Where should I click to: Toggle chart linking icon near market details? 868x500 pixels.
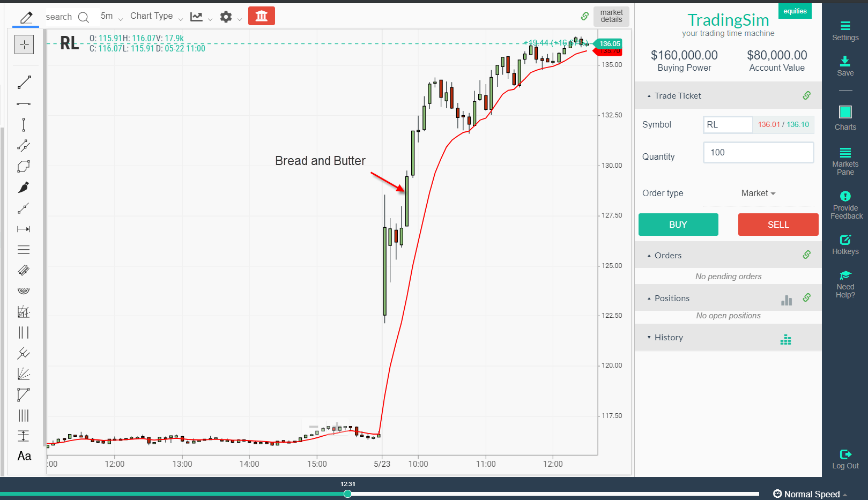click(x=584, y=16)
